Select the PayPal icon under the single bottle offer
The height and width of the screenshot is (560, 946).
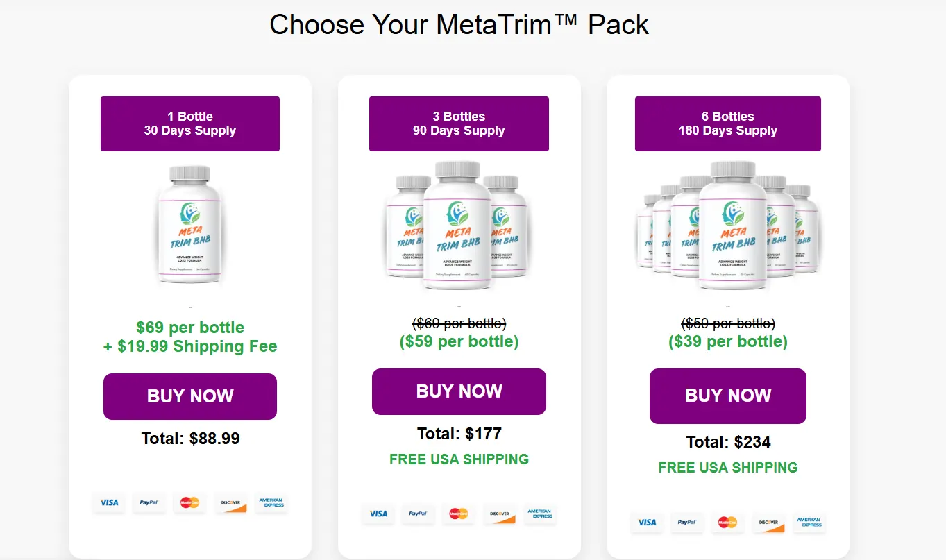(149, 503)
